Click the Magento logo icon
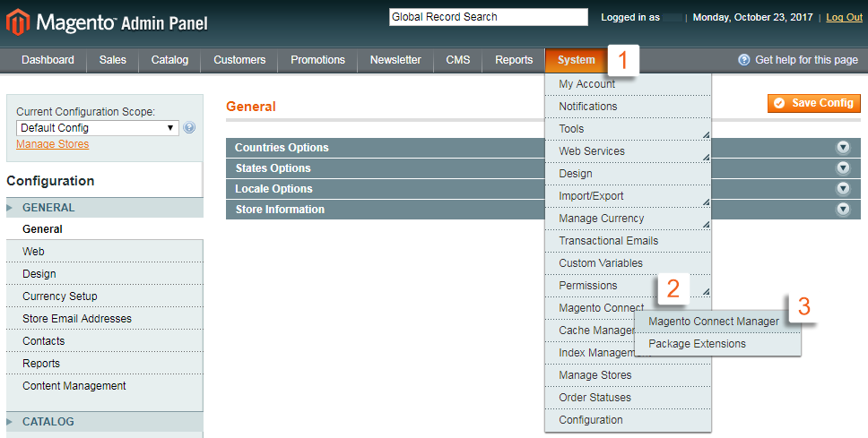 [18, 22]
